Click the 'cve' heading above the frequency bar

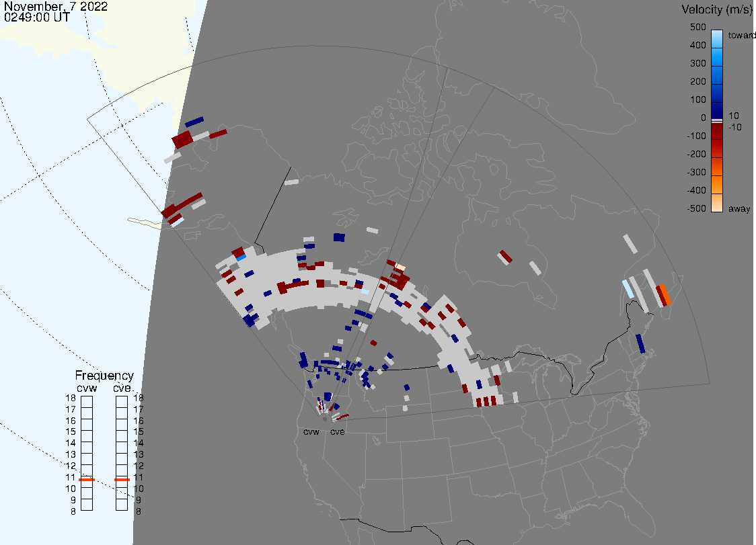(122, 388)
